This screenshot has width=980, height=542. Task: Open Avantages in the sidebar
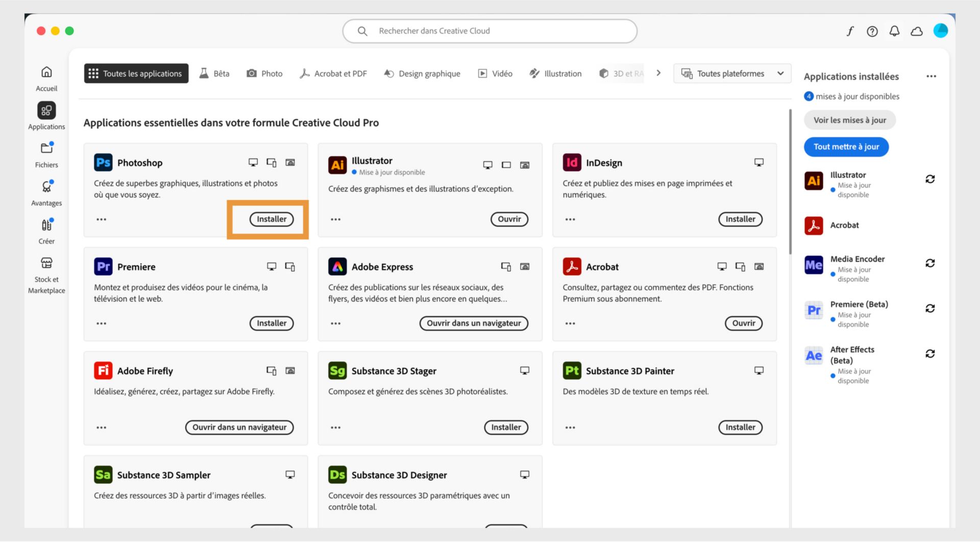click(x=46, y=193)
